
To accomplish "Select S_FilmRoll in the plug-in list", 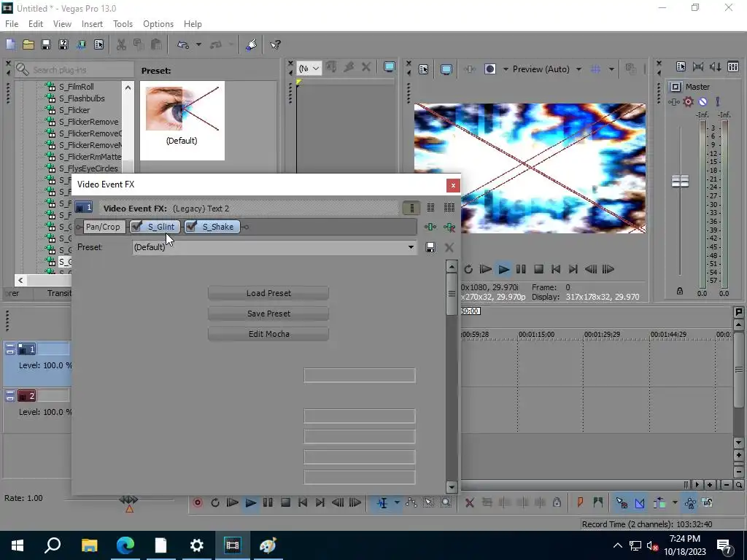I will [76, 87].
